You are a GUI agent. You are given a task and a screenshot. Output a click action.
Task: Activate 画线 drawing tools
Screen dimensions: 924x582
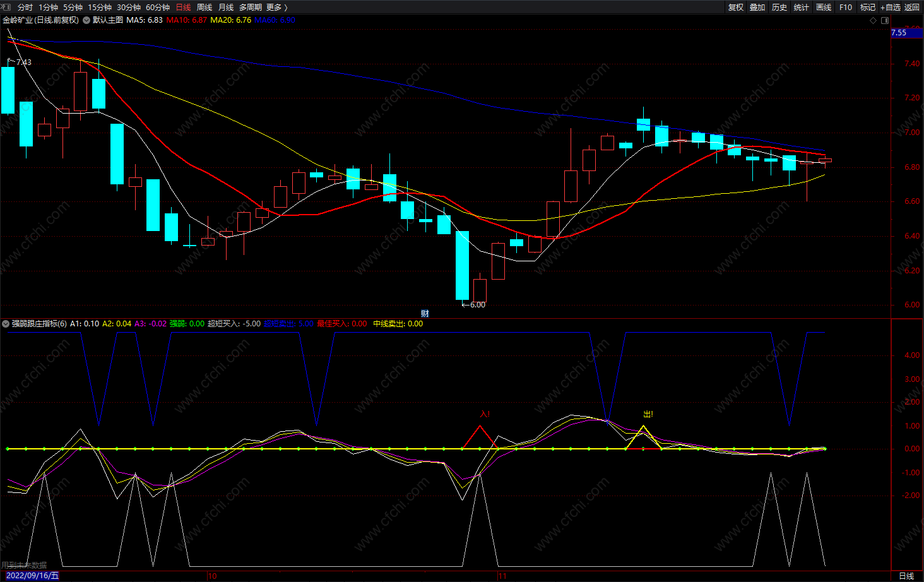coord(824,8)
